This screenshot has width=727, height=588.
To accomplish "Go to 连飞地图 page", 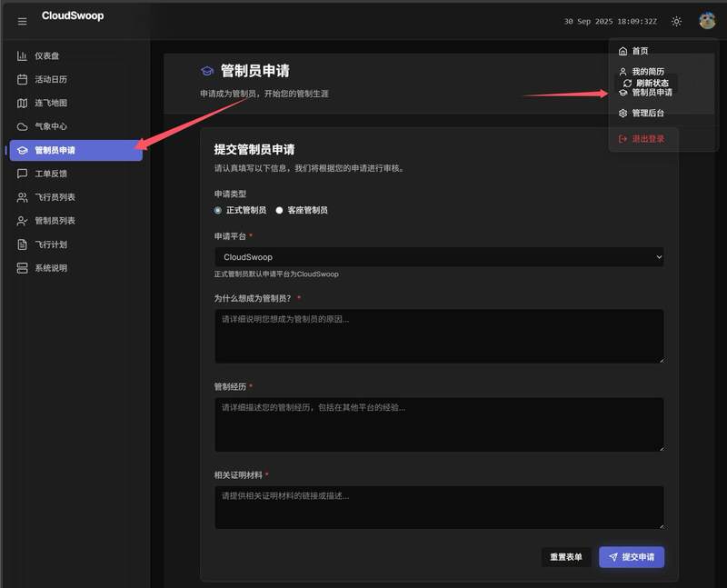I will [76, 103].
